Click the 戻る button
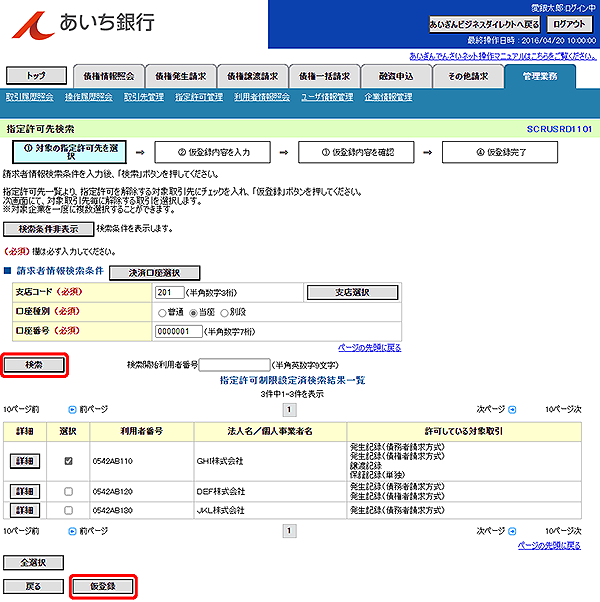 (33, 587)
